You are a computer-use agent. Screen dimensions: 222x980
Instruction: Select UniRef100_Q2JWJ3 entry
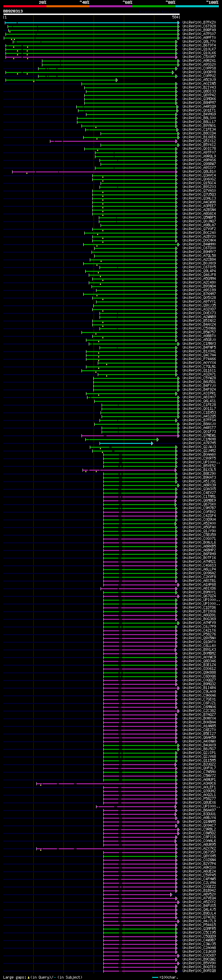click(199, 447)
